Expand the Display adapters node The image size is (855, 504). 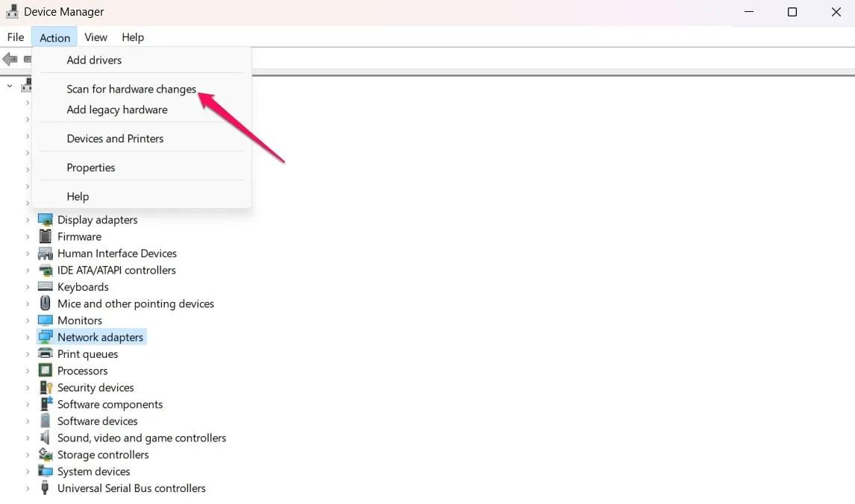pyautogui.click(x=28, y=220)
